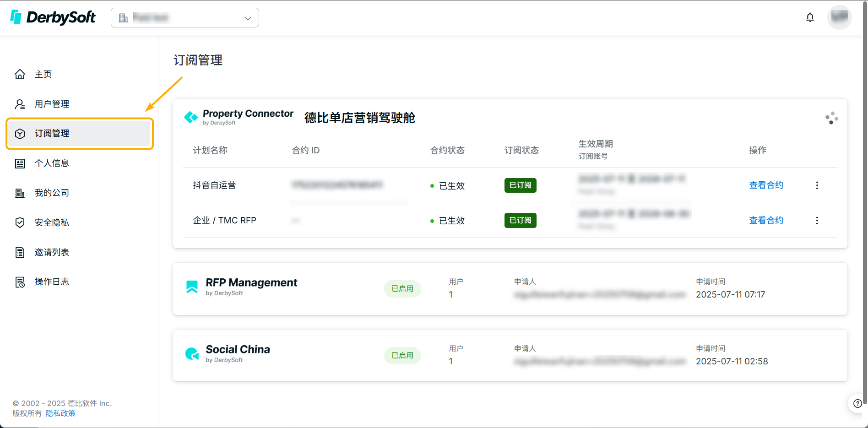Click the 计划名称 column header

pyautogui.click(x=210, y=150)
